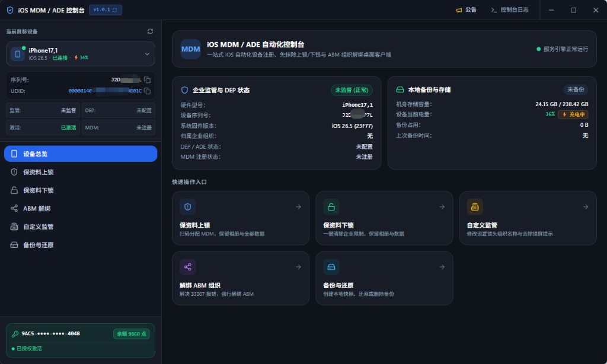Click the MDM logo tile in header

click(190, 49)
